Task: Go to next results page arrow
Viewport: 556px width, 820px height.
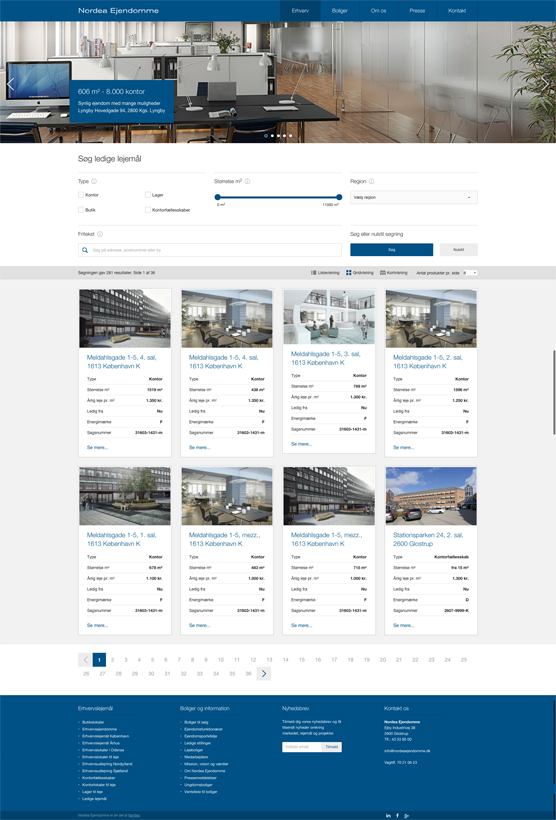Action: (x=264, y=674)
